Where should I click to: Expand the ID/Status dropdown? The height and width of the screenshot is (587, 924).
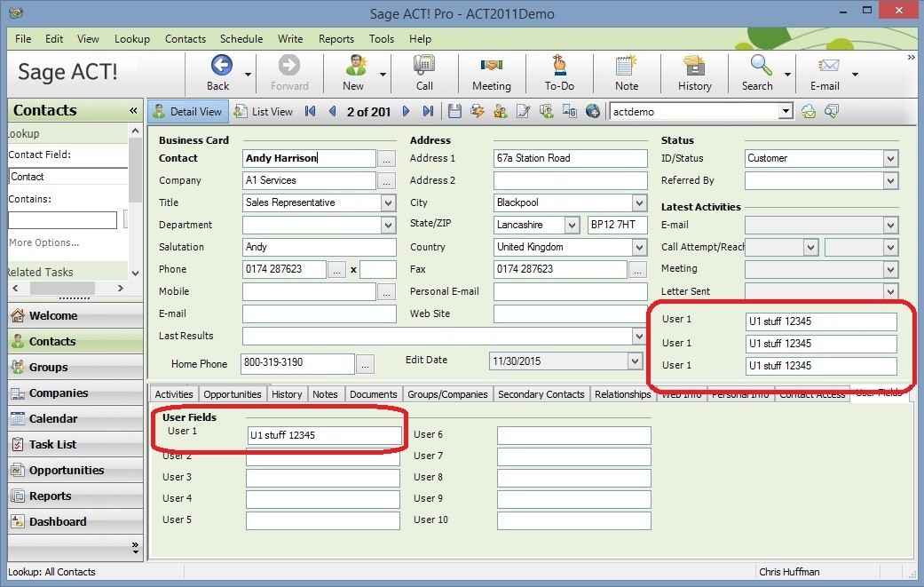(890, 159)
